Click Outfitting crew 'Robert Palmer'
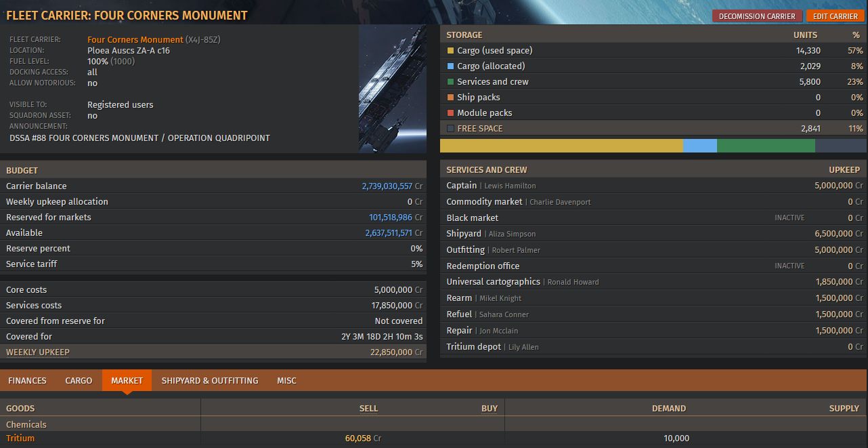 pos(515,250)
